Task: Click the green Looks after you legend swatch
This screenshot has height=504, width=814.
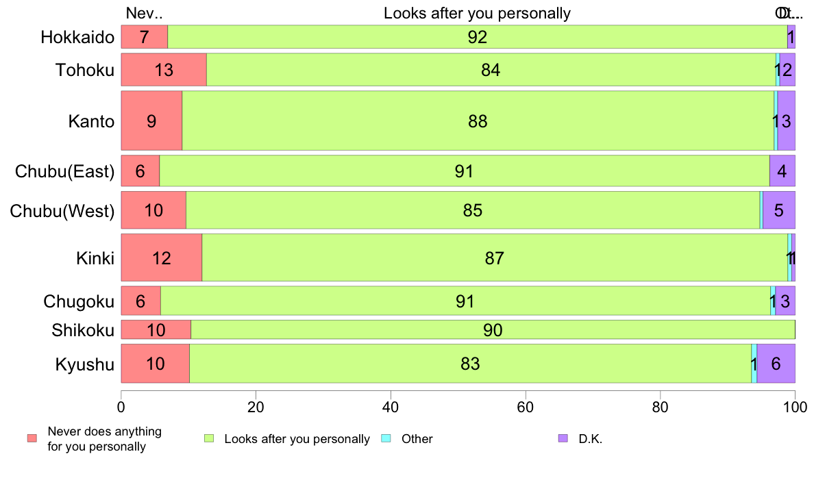Action: tap(209, 438)
